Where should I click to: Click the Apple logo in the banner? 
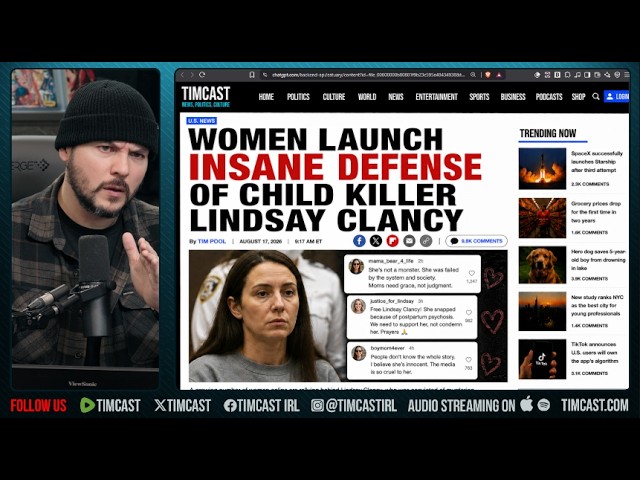point(527,404)
